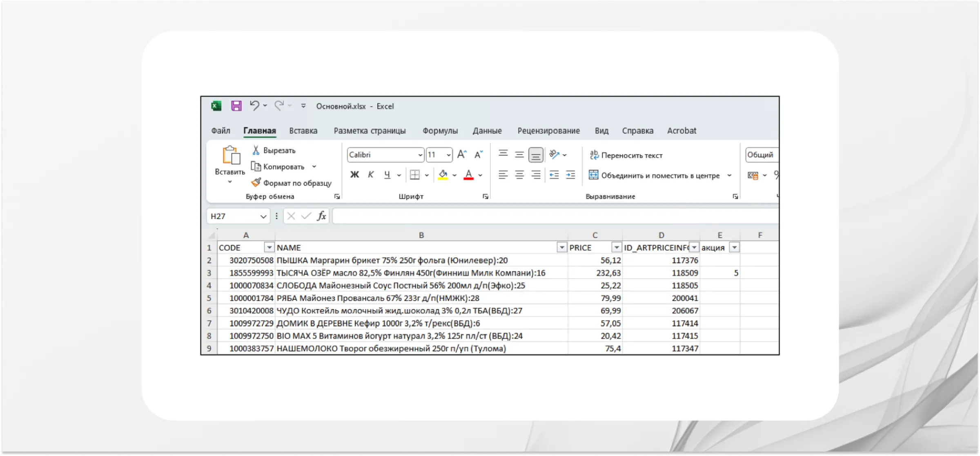The image size is (980, 456).
Task: Expand the underline style dropdown arrow
Action: tap(399, 175)
